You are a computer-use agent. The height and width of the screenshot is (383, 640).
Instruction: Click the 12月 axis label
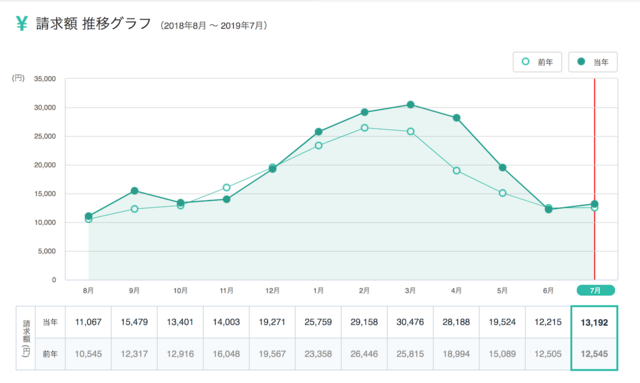pos(272,290)
